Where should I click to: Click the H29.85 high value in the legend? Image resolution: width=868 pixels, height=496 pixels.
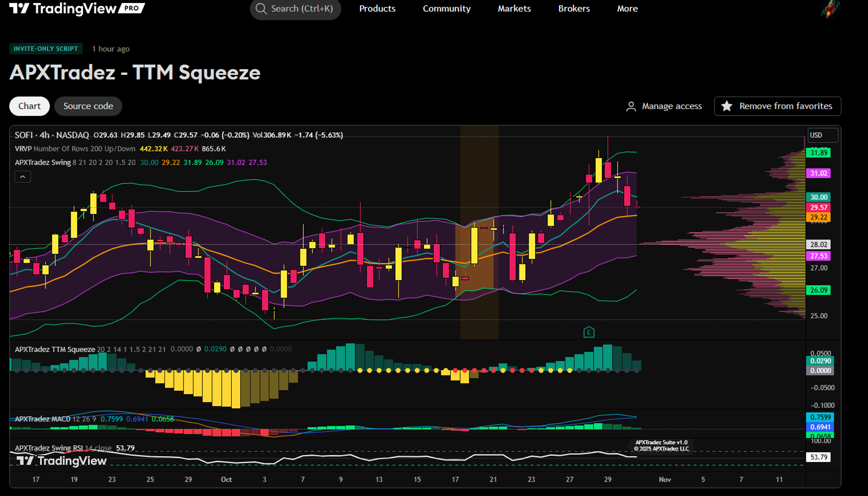point(133,135)
